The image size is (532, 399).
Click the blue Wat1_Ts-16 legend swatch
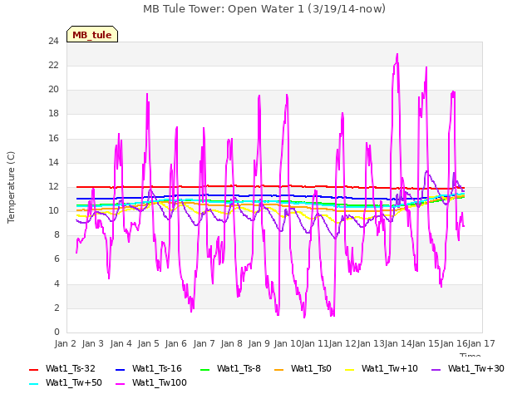coord(120,369)
